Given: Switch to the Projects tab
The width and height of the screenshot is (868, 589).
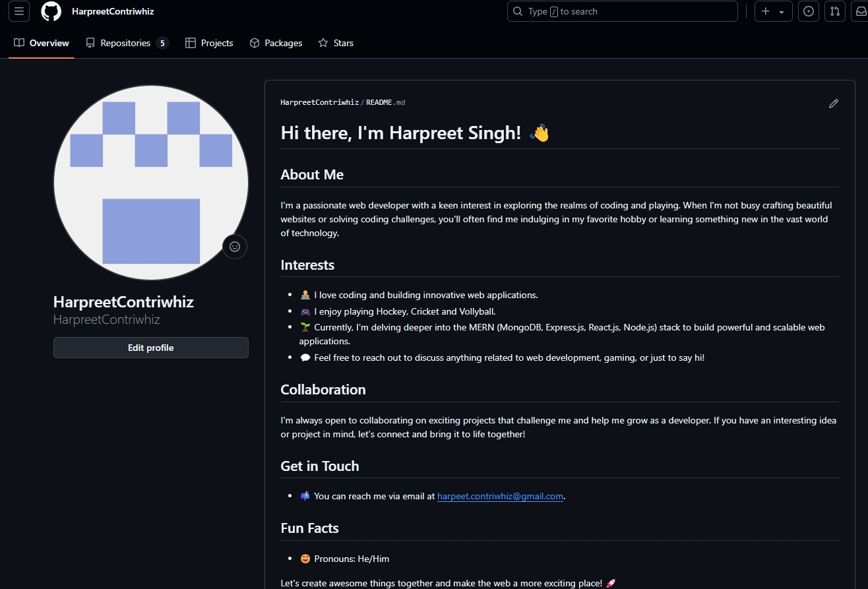Looking at the screenshot, I should tap(209, 43).
